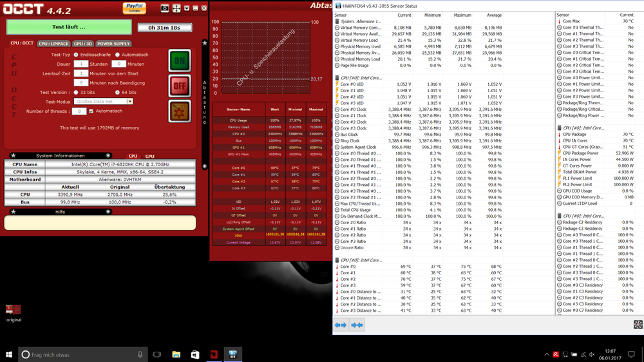Stop the test with the red OFF button
Screen dimensions: 644x362
pos(179,86)
